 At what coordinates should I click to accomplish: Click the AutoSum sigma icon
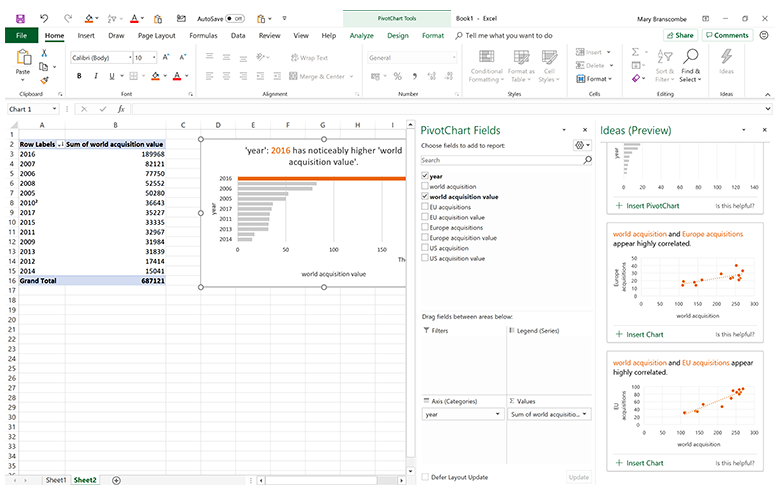click(636, 52)
